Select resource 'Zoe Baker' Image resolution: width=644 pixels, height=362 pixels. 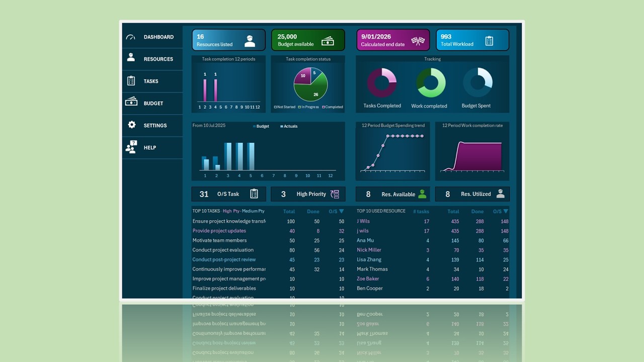pyautogui.click(x=368, y=279)
